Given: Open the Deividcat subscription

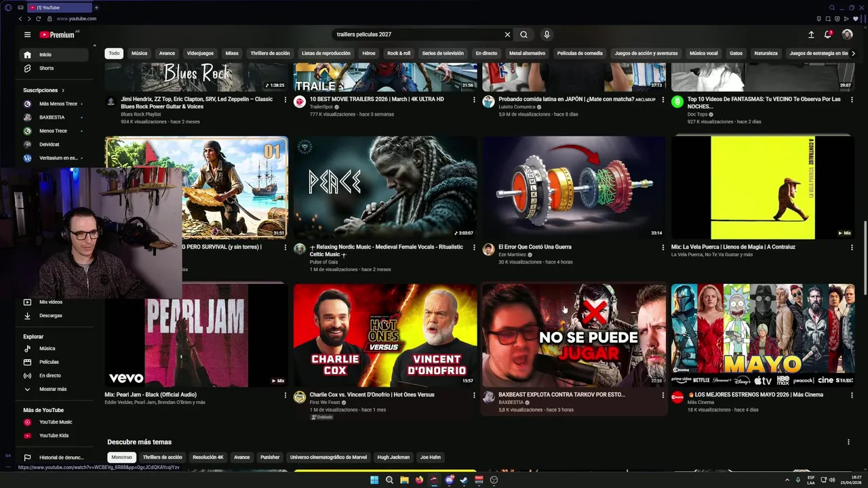Looking at the screenshot, I should click(55, 144).
